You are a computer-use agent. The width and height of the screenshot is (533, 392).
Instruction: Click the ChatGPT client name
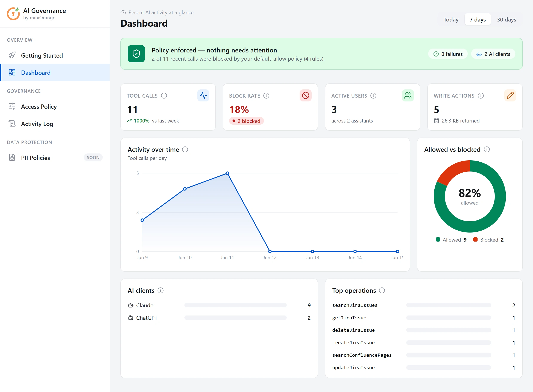click(x=147, y=318)
